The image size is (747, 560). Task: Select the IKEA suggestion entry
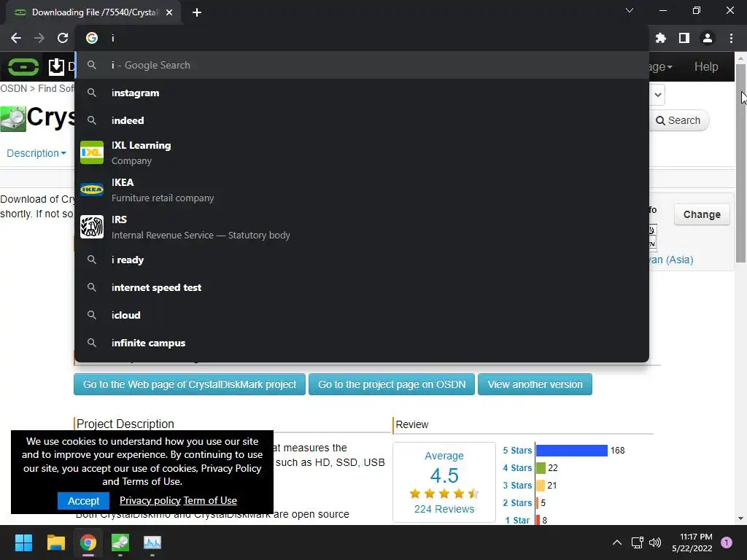[x=362, y=190]
